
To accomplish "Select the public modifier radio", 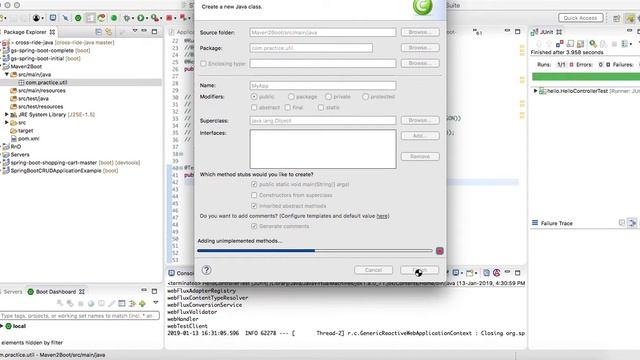I will 254,97.
